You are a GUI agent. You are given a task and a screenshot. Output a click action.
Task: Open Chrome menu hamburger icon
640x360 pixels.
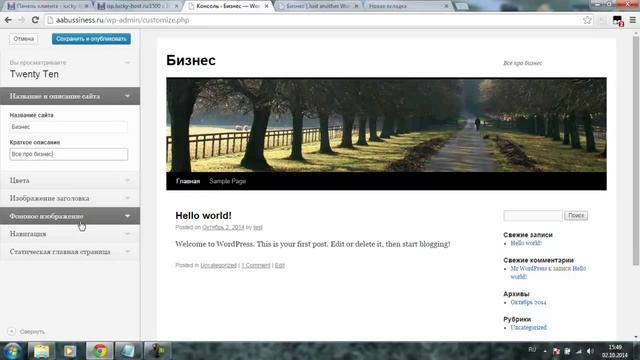tap(632, 20)
